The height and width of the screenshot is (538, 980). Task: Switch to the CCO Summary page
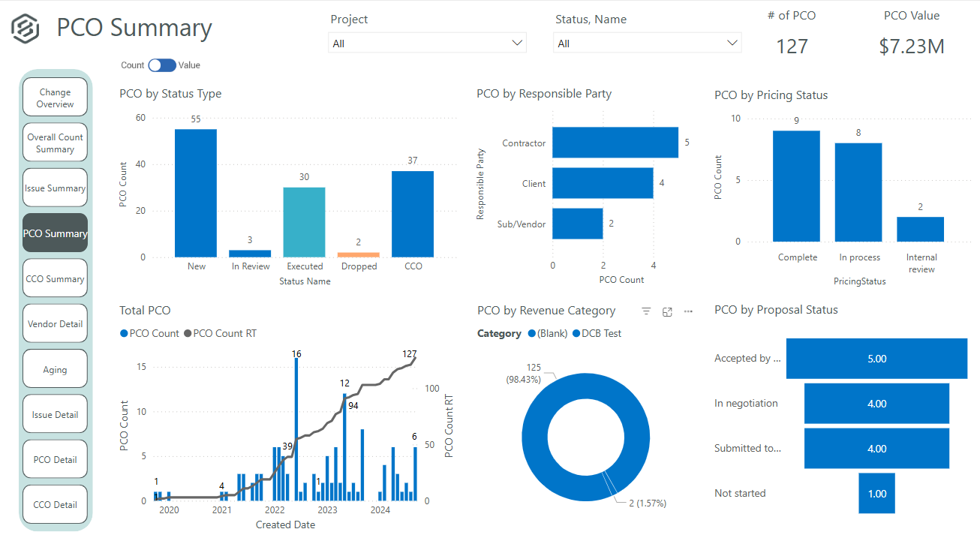(x=56, y=278)
